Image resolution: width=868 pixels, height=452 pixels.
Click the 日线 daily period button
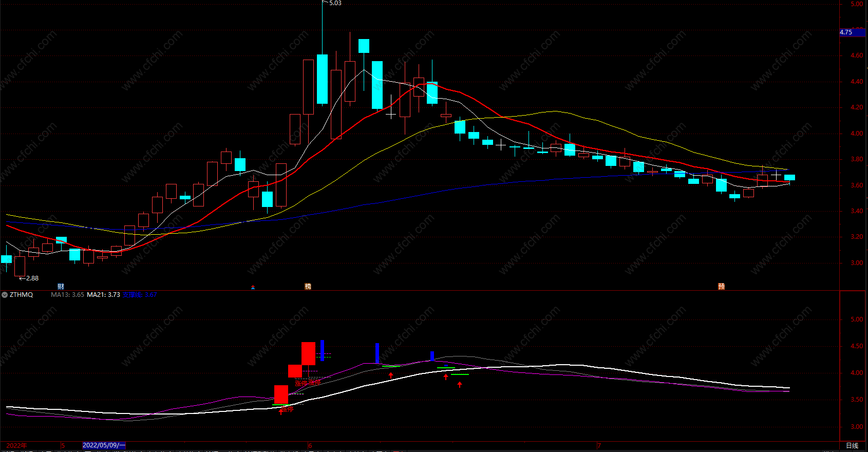coord(852,446)
